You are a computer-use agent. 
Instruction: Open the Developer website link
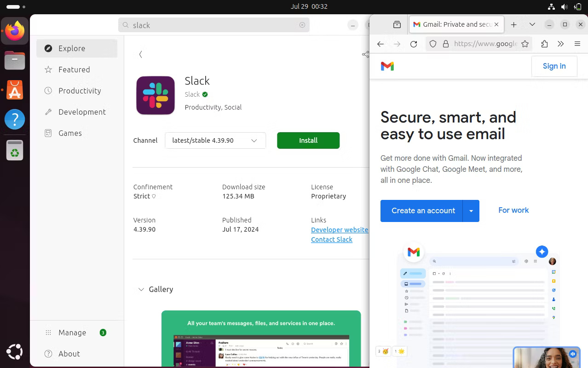[x=339, y=230]
